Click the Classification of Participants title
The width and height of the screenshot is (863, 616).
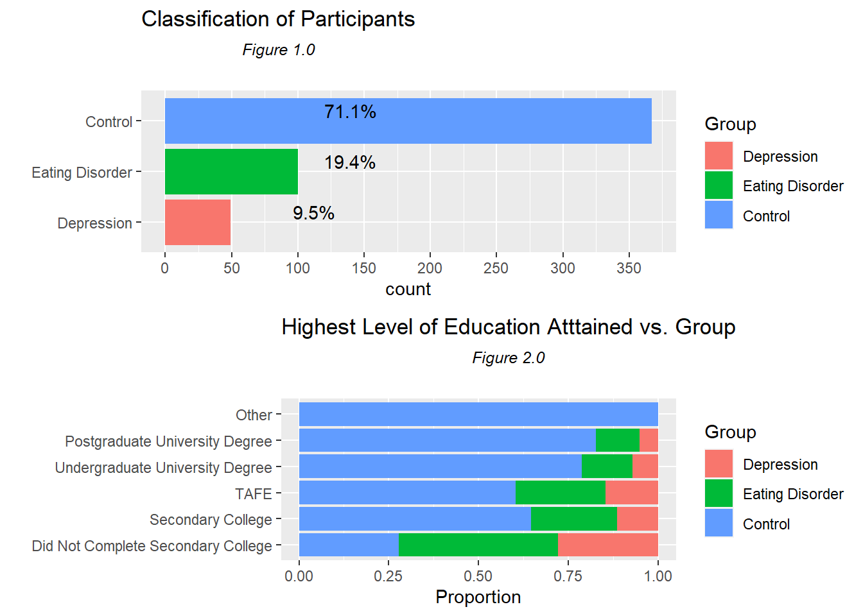pyautogui.click(x=278, y=19)
